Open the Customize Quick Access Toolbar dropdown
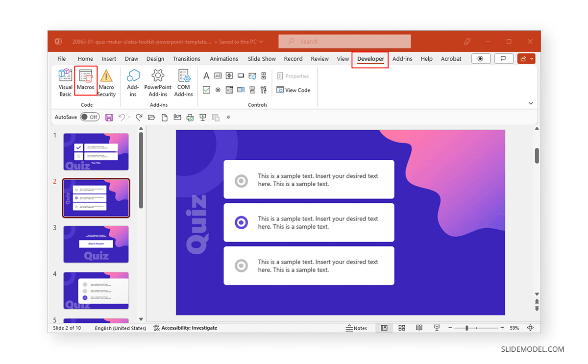 tap(228, 117)
